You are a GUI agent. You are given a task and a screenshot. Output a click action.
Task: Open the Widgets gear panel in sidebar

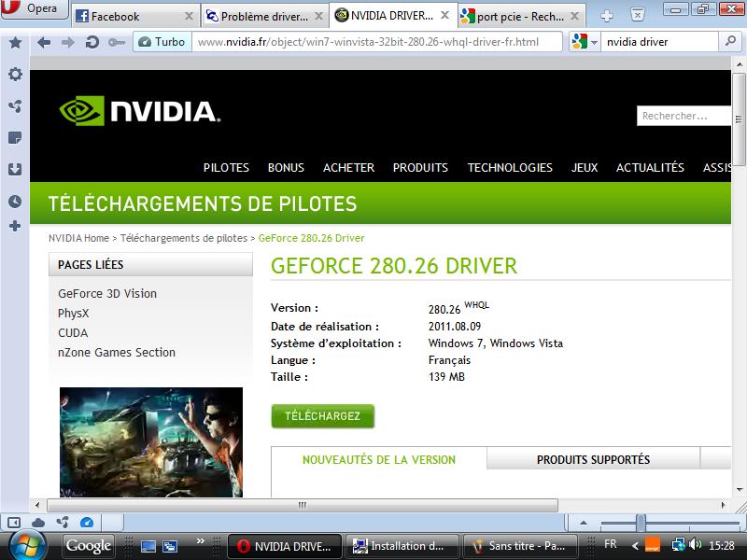click(x=15, y=75)
